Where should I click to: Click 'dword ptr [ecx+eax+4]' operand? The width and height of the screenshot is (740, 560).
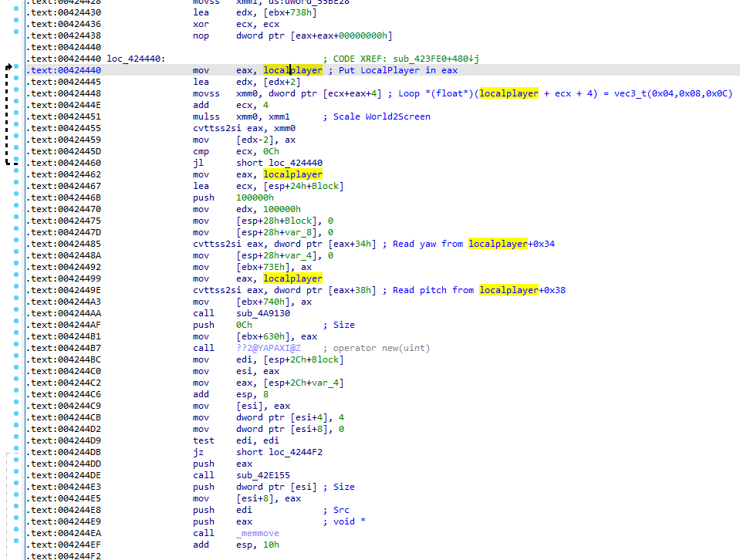click(x=325, y=93)
